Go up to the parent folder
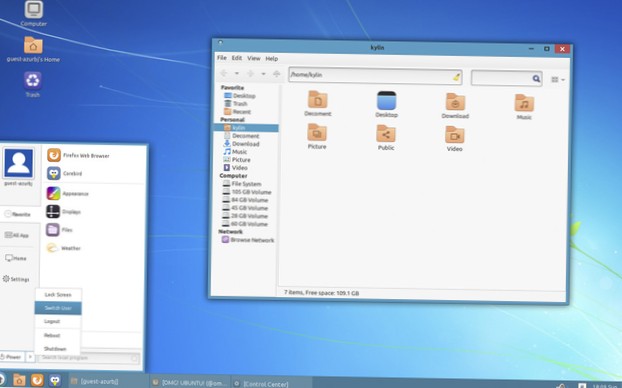 276,74
